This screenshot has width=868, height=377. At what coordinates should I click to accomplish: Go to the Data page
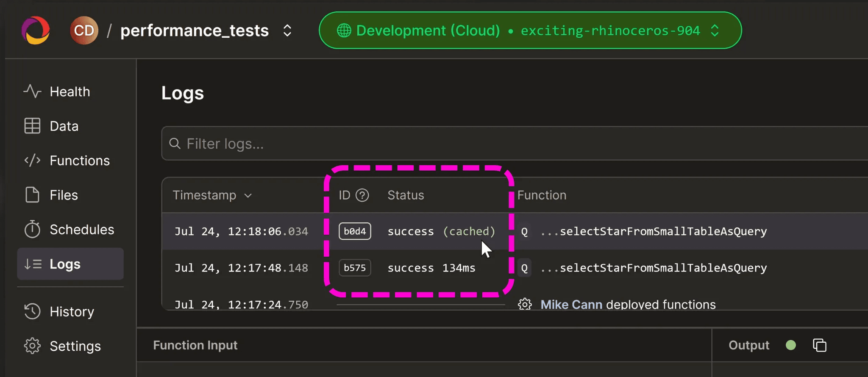[64, 126]
